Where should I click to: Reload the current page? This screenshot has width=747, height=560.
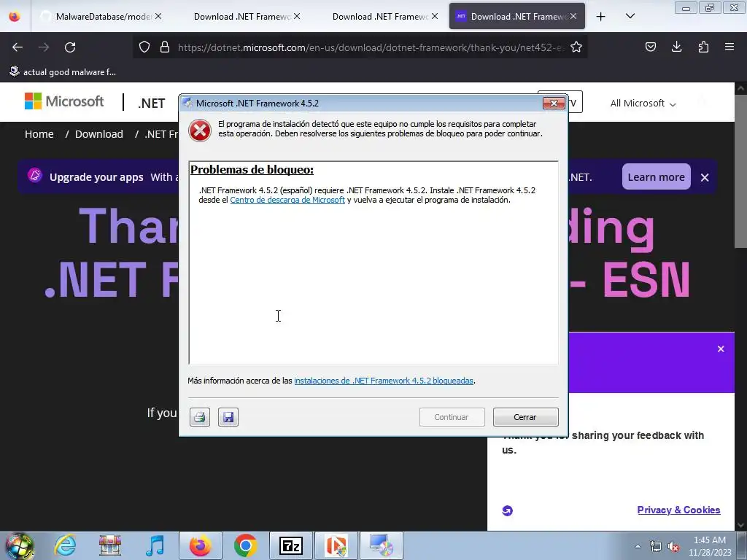tap(70, 47)
